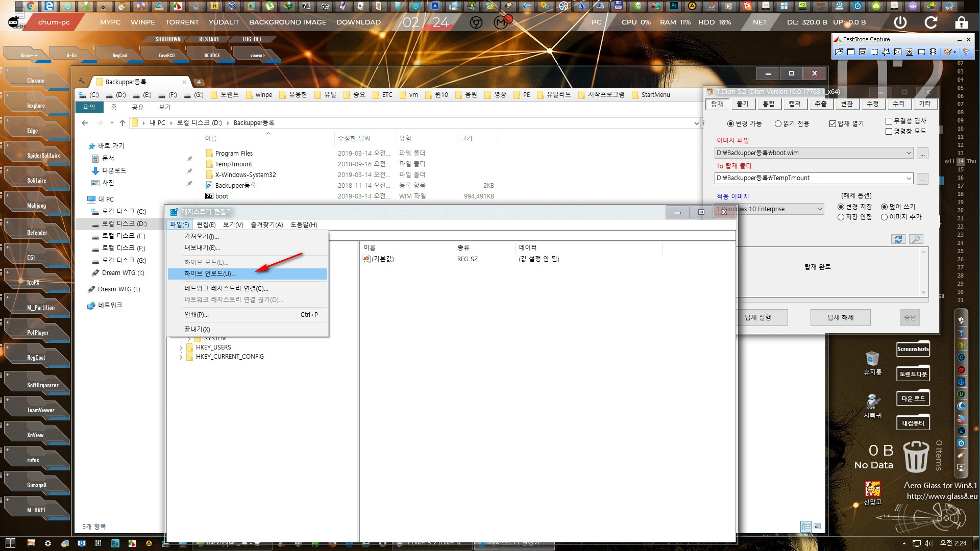
Task: Launch RegCool from top launcher row
Action: (x=119, y=55)
